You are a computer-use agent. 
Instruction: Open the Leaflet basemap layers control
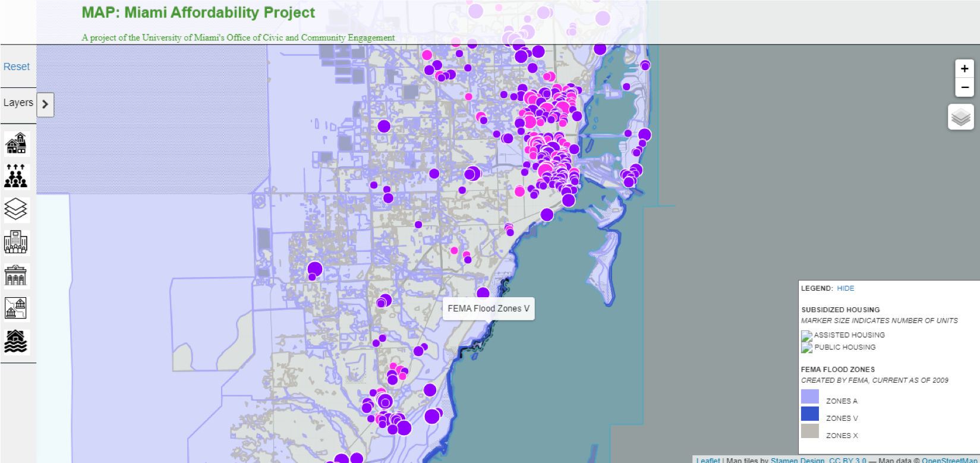961,117
